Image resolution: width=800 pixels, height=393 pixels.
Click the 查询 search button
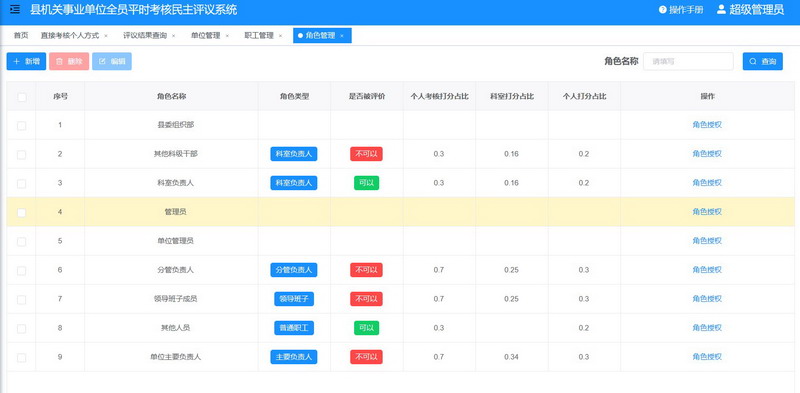(762, 61)
